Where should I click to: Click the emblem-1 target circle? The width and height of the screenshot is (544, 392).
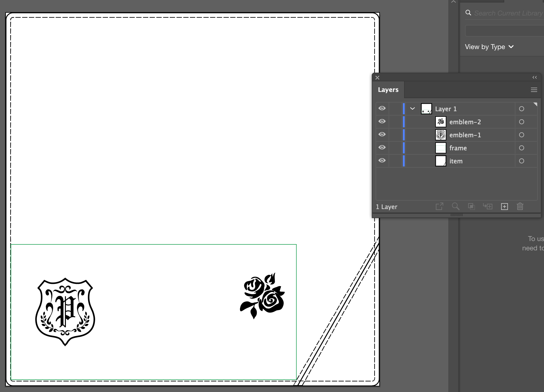521,135
